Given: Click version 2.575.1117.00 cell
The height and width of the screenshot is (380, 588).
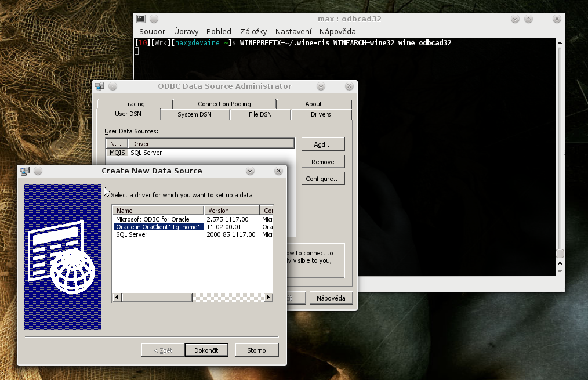Looking at the screenshot, I should pos(228,219).
